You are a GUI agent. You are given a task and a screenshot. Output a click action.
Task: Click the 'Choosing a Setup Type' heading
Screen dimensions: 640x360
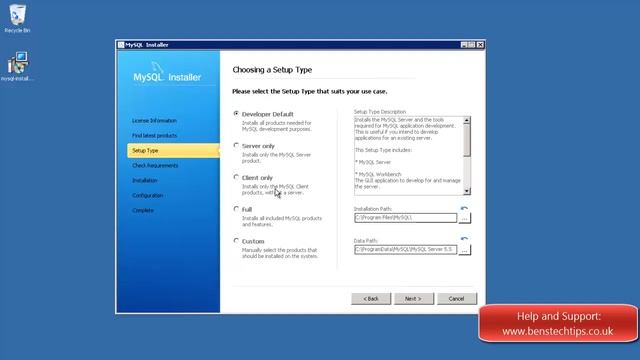pyautogui.click(x=272, y=70)
